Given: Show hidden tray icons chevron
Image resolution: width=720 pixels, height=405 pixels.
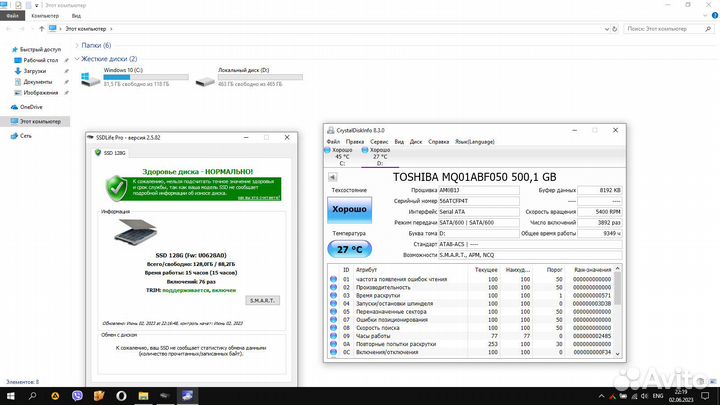Looking at the screenshot, I should [x=601, y=396].
